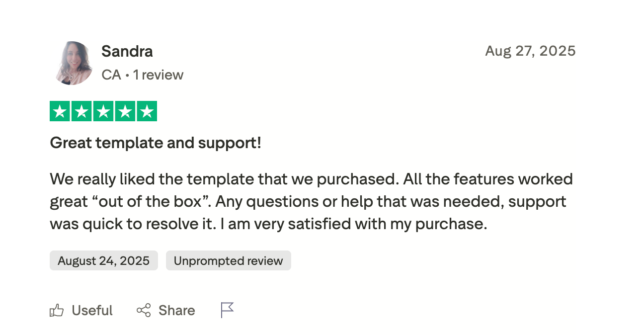644x335 pixels.
Task: Click the reviewer name Sandra
Action: tap(127, 51)
